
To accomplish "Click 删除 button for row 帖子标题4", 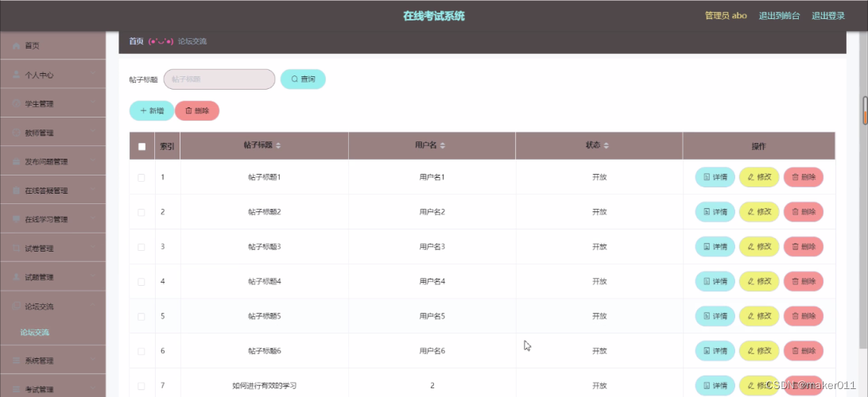I will 804,281.
